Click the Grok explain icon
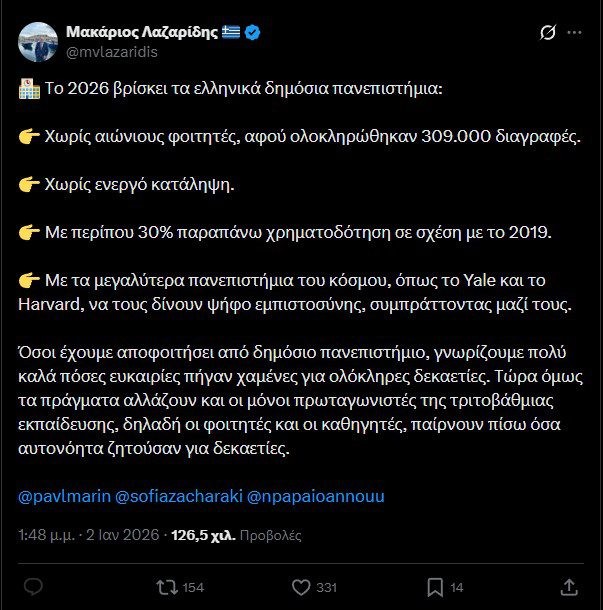The width and height of the screenshot is (603, 610). click(547, 33)
